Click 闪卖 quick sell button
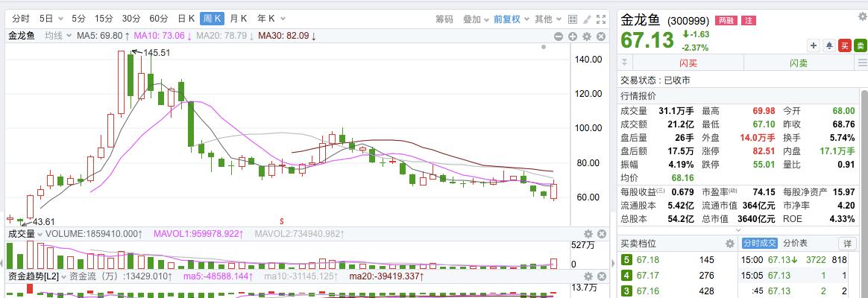The width and height of the screenshot is (868, 298). (x=799, y=63)
